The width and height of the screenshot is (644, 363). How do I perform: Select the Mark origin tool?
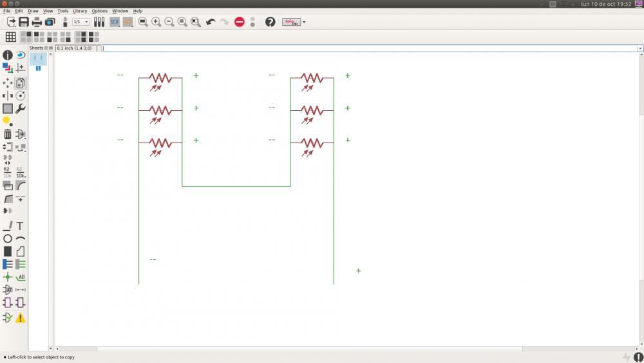point(20,68)
